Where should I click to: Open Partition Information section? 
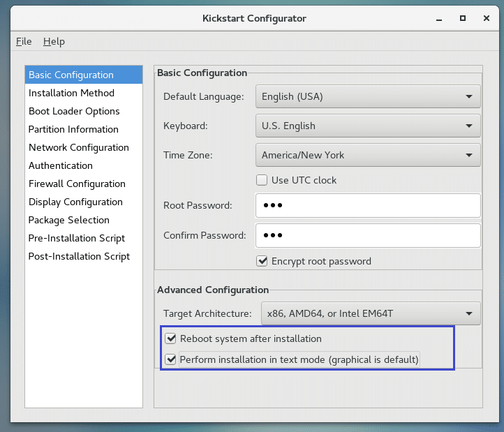[73, 129]
